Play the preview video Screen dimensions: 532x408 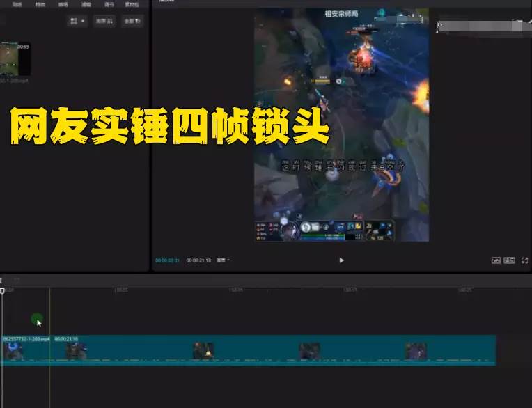coord(341,260)
